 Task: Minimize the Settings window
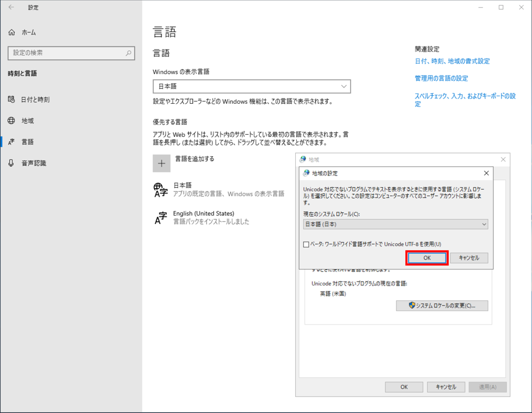[x=481, y=8]
